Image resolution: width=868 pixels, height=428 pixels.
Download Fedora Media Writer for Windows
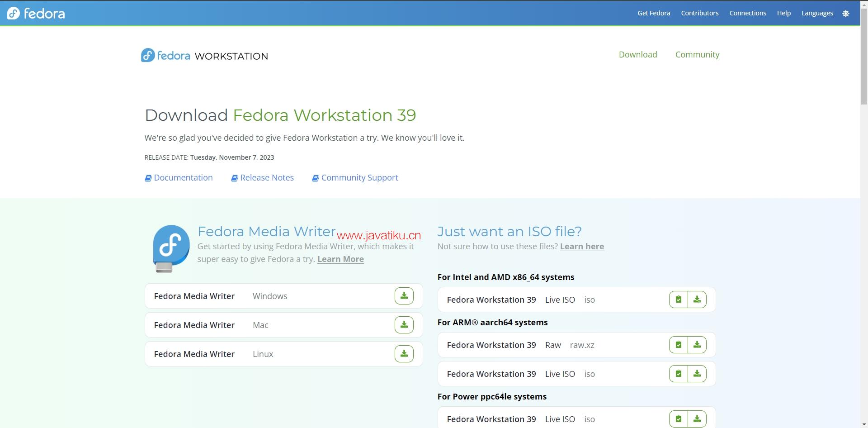click(404, 296)
